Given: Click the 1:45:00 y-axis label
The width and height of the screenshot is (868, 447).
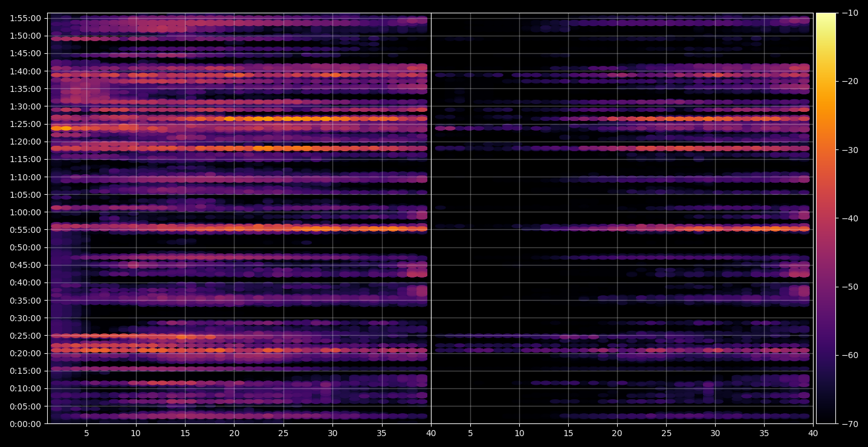Looking at the screenshot, I should 25,53.
